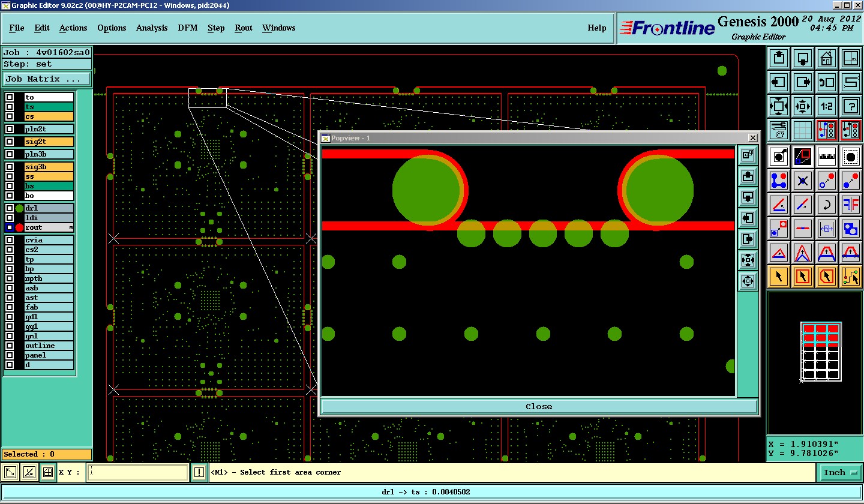Screen dimensions: 864x504
Task: Select the ldi layer name
Action: point(49,218)
